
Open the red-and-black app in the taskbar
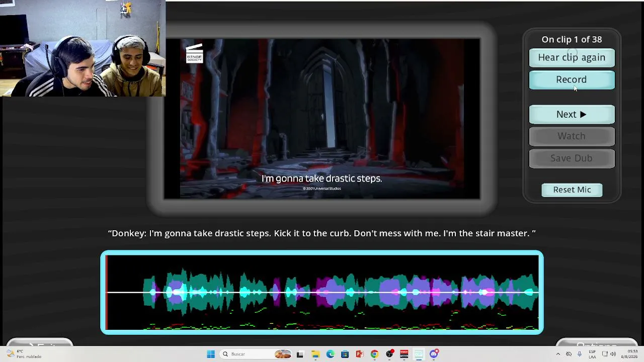point(404,354)
